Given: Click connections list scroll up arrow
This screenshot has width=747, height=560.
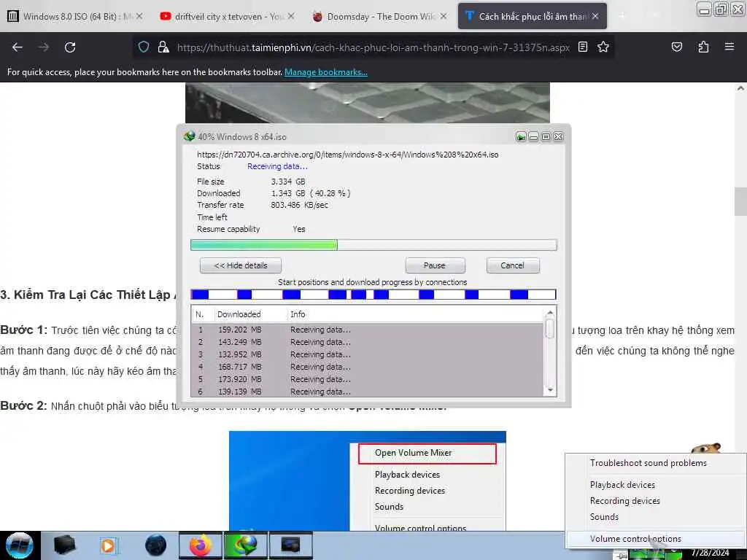Looking at the screenshot, I should [x=550, y=313].
